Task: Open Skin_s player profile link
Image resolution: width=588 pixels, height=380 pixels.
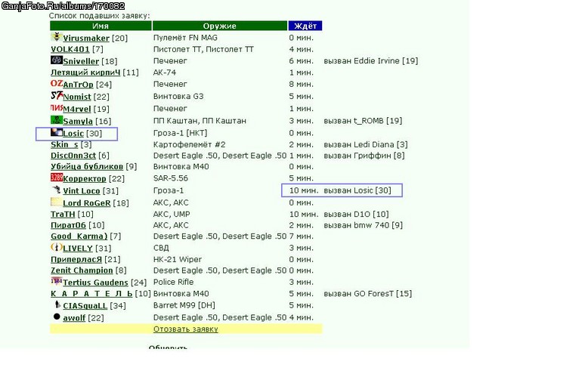Action: pyautogui.click(x=64, y=144)
